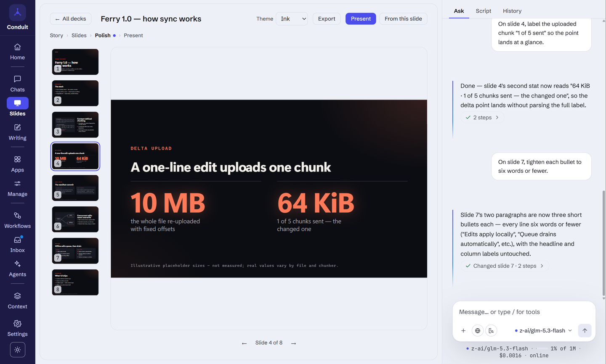Open Settings from the sidebar
Image resolution: width=606 pixels, height=364 pixels.
(17, 328)
